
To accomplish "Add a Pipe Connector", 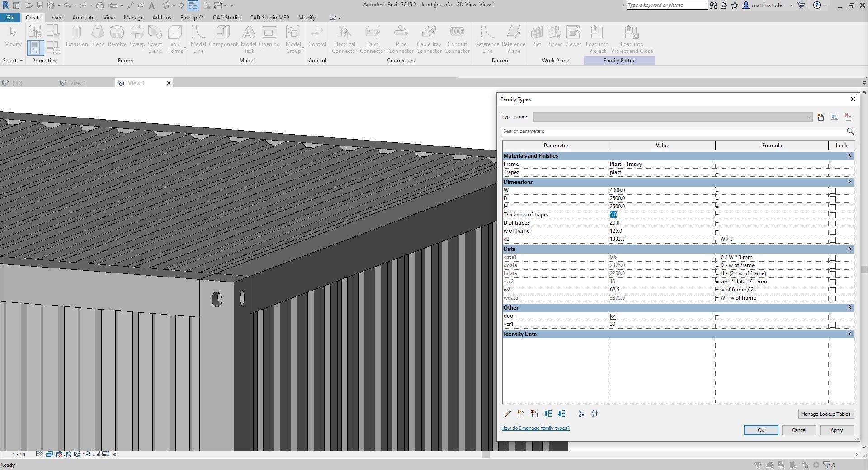I will (401, 39).
